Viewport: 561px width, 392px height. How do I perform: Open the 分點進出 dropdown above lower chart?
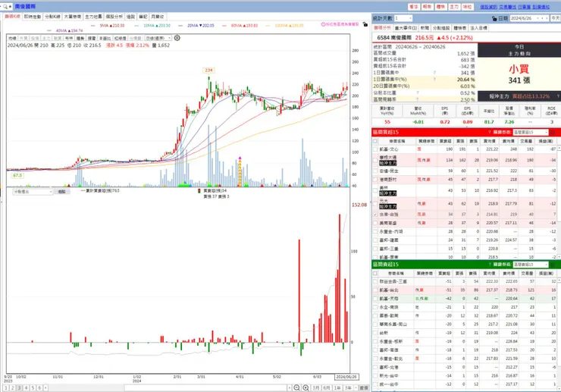click(33, 192)
